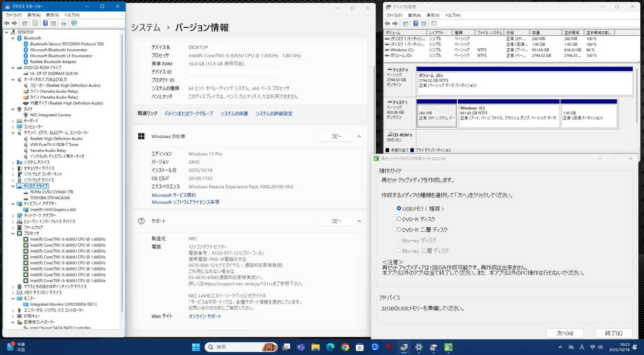The width and height of the screenshot is (644, 355).
Task: Open Google Chrome from the taskbar
Action: tap(345, 347)
